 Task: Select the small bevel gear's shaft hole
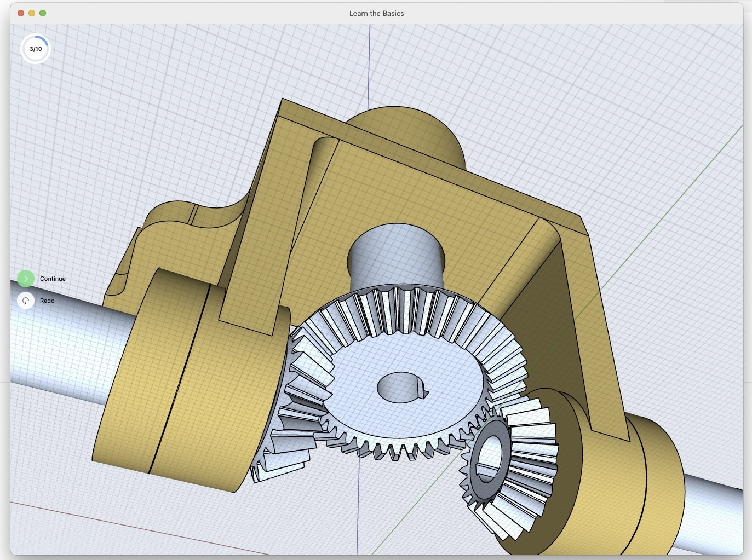click(x=489, y=459)
